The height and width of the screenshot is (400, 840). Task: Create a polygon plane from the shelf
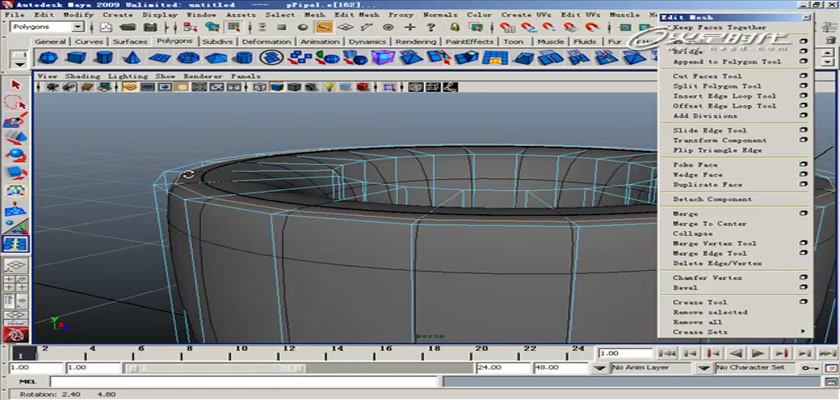(160, 57)
